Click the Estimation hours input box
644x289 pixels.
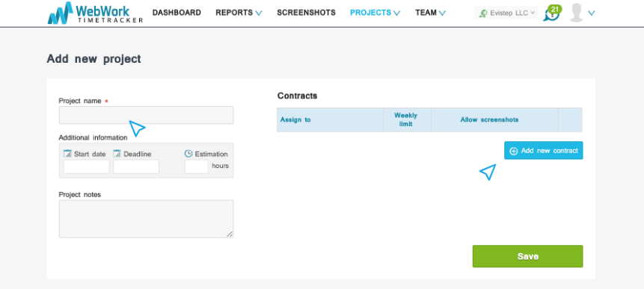pyautogui.click(x=196, y=167)
